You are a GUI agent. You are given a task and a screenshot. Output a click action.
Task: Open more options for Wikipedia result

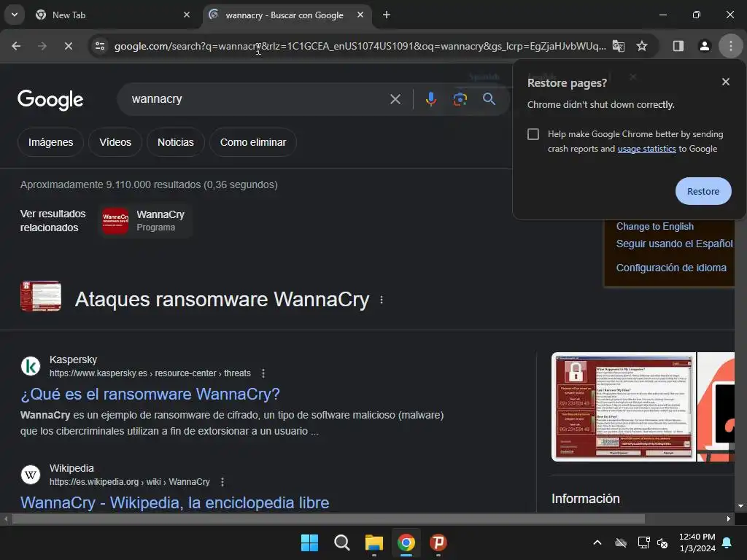[x=222, y=482]
